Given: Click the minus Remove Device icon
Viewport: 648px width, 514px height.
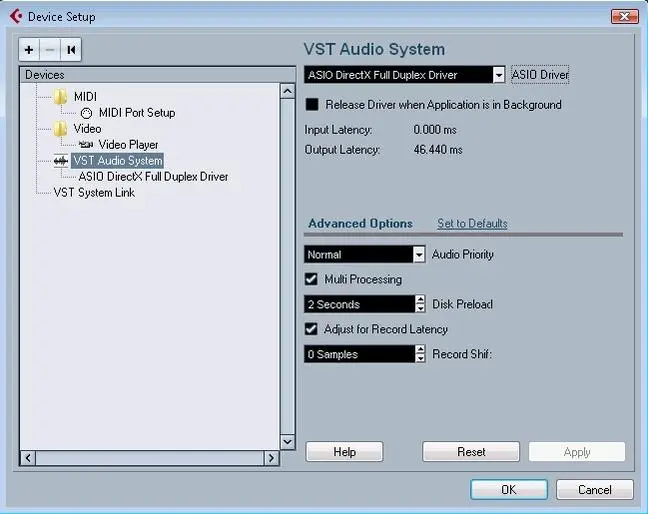Looking at the screenshot, I should coord(49,49).
